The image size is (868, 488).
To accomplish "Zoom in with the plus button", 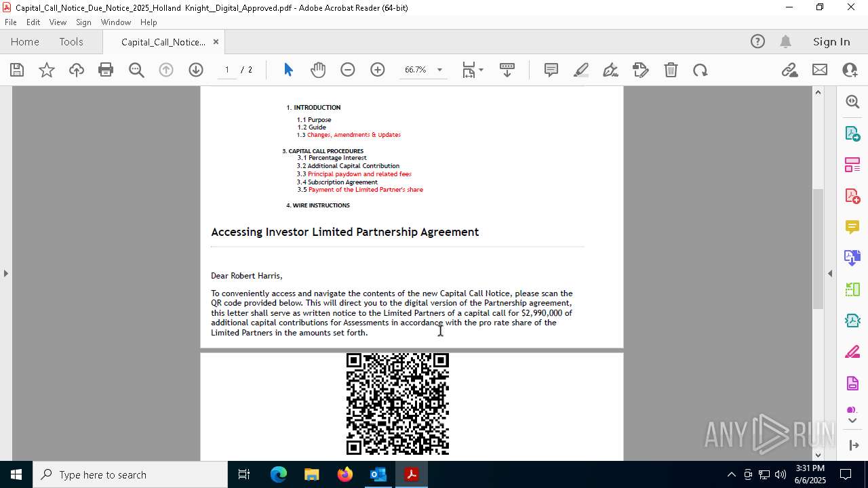I will tap(378, 70).
